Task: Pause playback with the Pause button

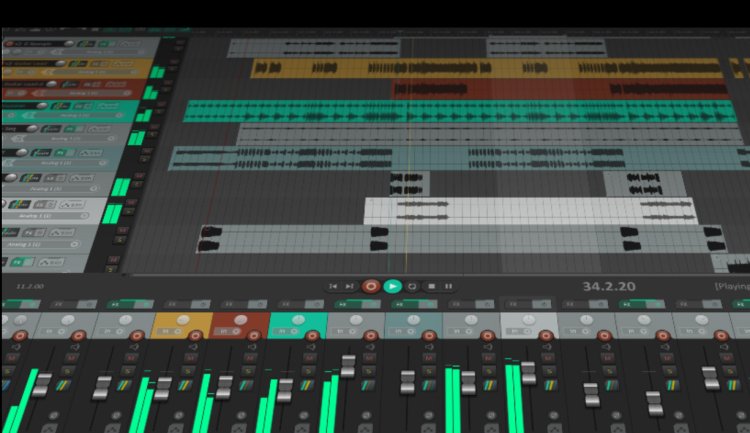Action: (x=449, y=286)
